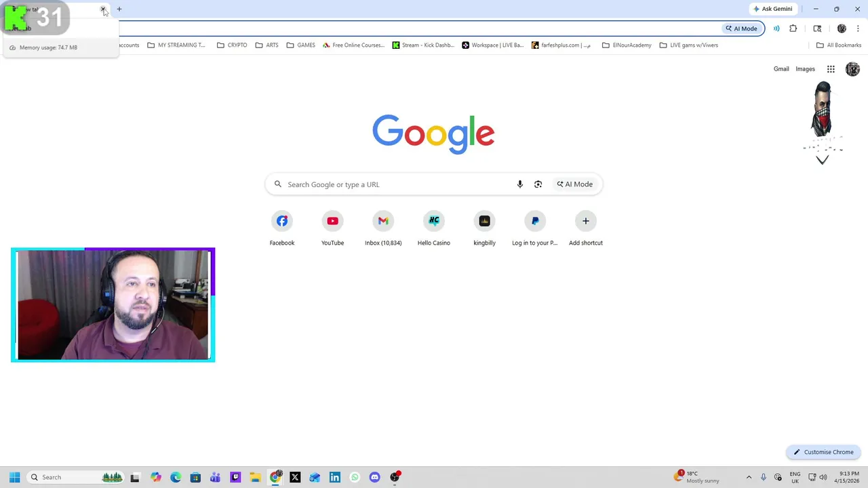Open the Google account avatar on the page

(x=852, y=69)
